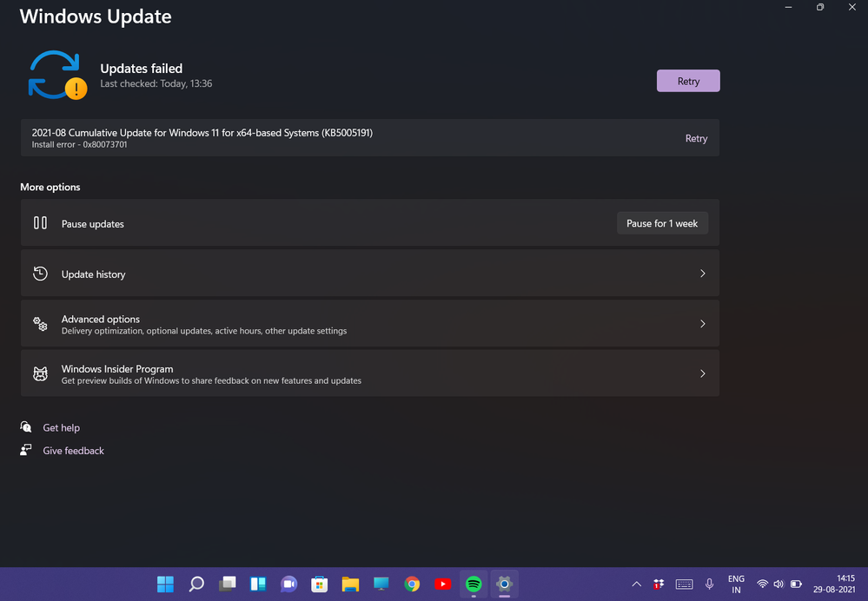
Task: Click the Advanced options gear icon
Action: [x=40, y=323]
